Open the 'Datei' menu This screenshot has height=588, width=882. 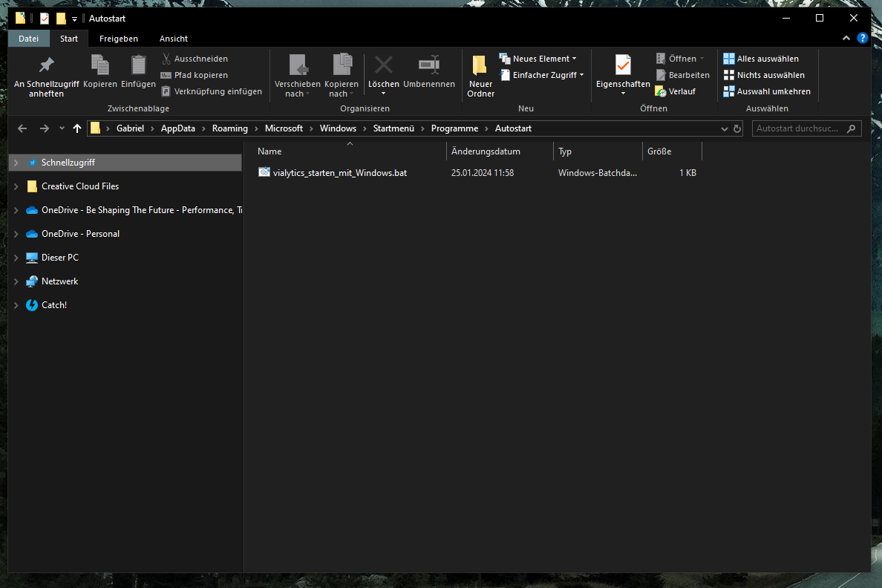28,38
